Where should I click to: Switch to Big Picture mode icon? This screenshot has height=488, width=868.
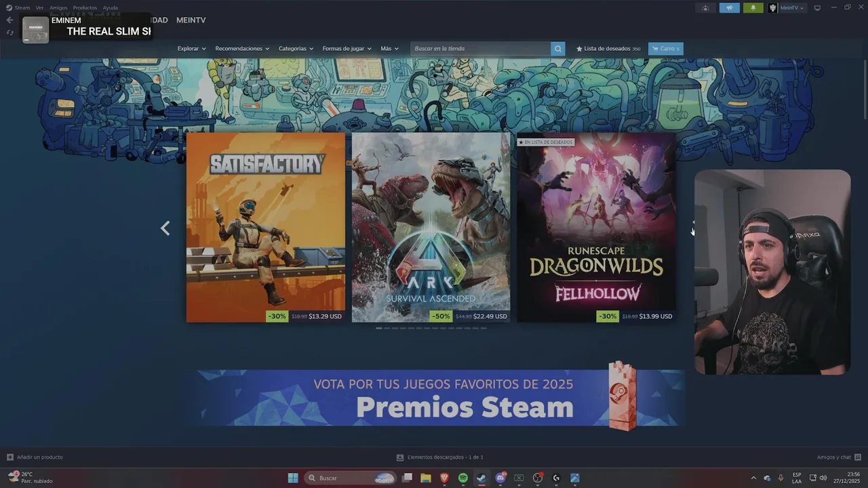[x=817, y=8]
